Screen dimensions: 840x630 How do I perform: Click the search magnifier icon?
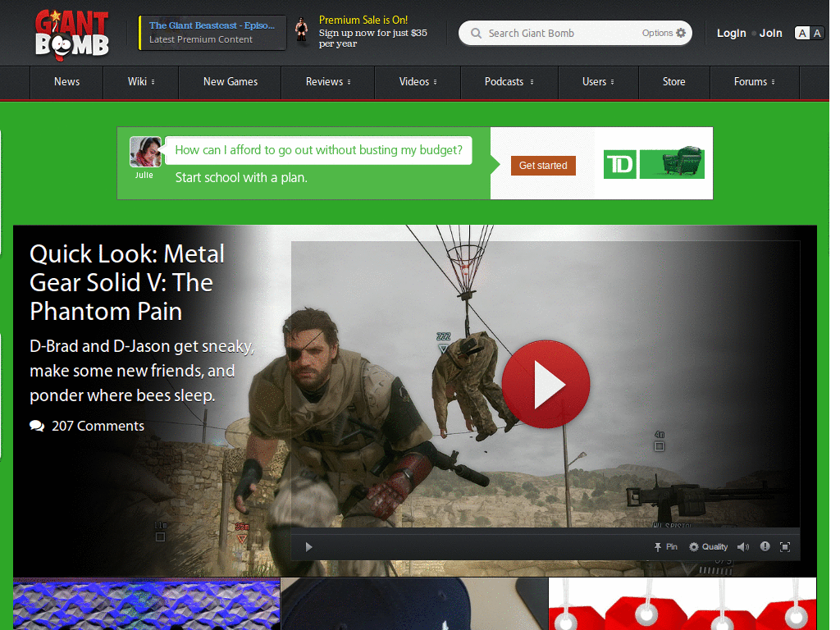(x=476, y=33)
